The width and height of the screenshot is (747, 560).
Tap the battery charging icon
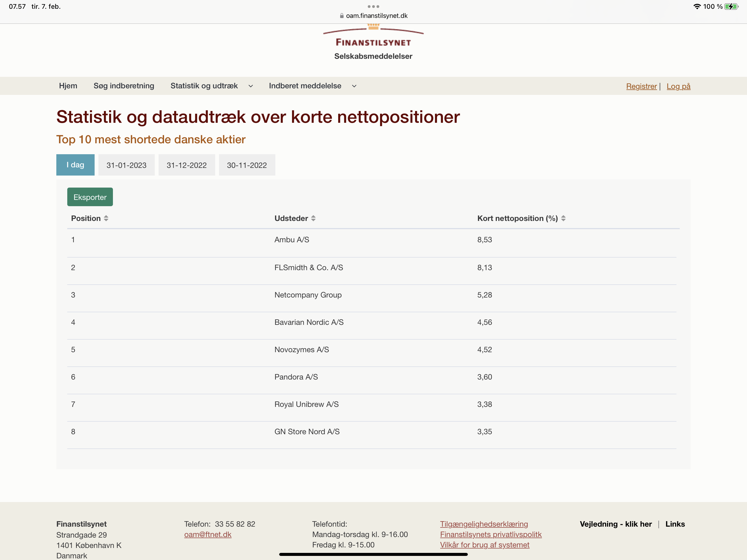point(731,6)
